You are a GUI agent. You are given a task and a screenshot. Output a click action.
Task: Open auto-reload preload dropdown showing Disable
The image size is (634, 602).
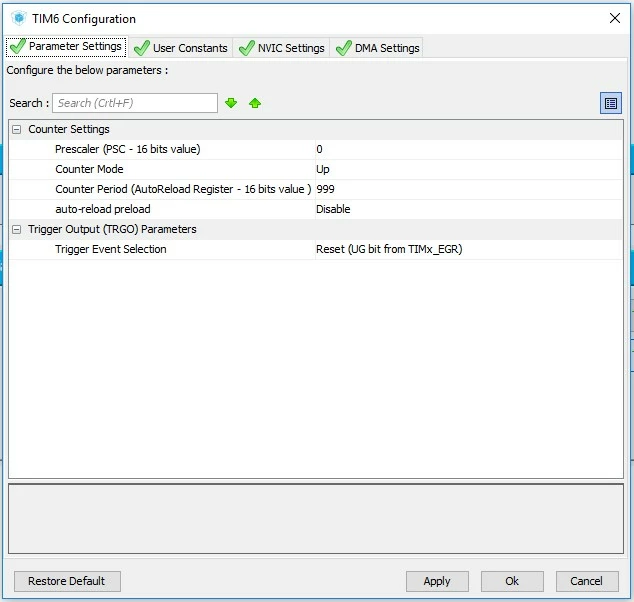pyautogui.click(x=469, y=209)
